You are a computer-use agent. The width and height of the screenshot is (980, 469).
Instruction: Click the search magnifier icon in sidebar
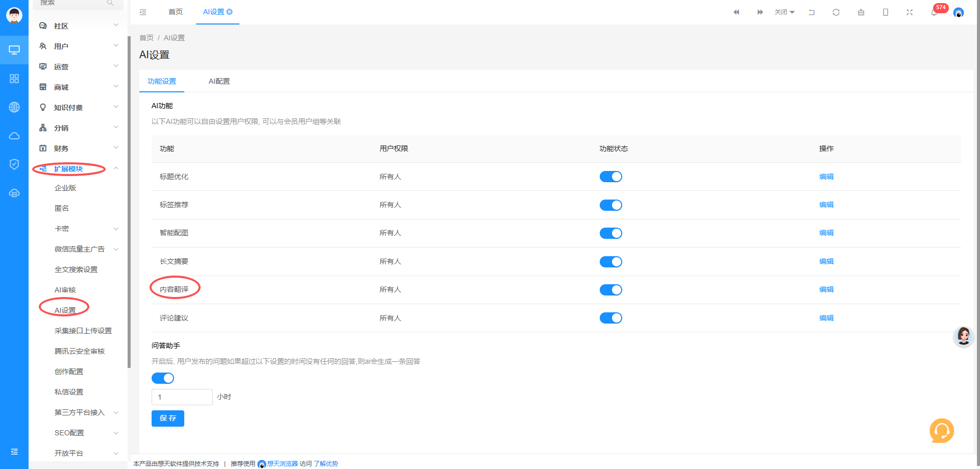(x=110, y=3)
